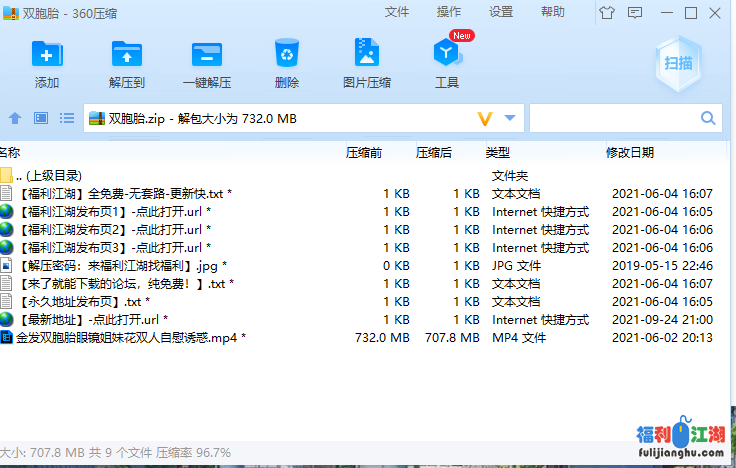Expand the address path dropdown arrow
736x468 pixels.
[510, 118]
